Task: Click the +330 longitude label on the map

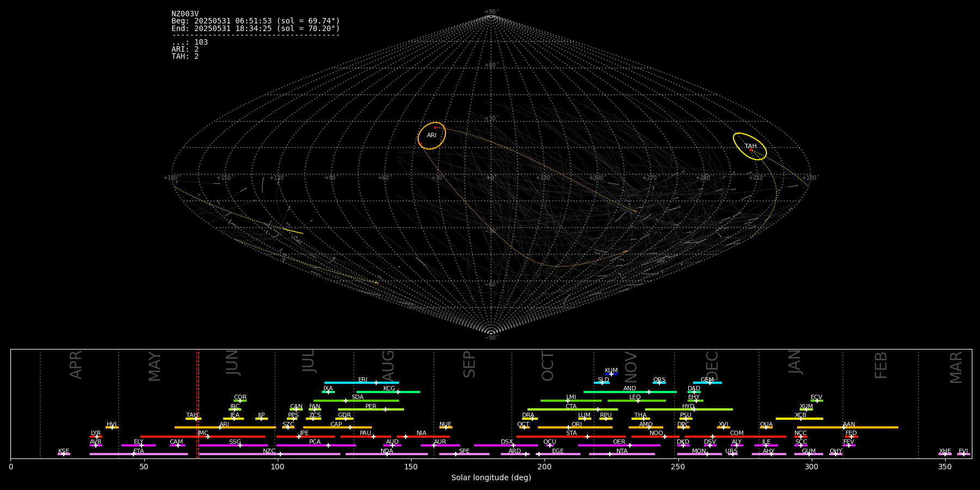Action: (x=543, y=178)
